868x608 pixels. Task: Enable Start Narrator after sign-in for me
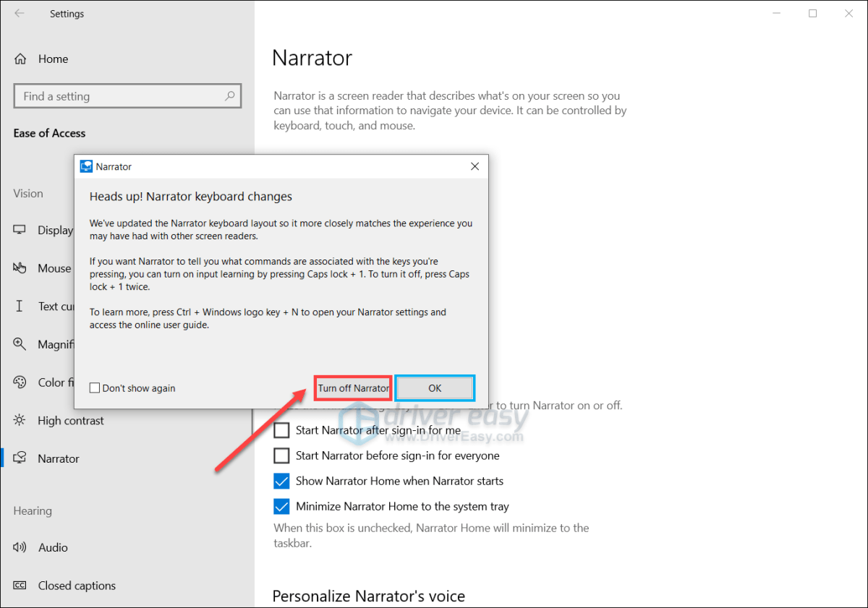pyautogui.click(x=281, y=430)
